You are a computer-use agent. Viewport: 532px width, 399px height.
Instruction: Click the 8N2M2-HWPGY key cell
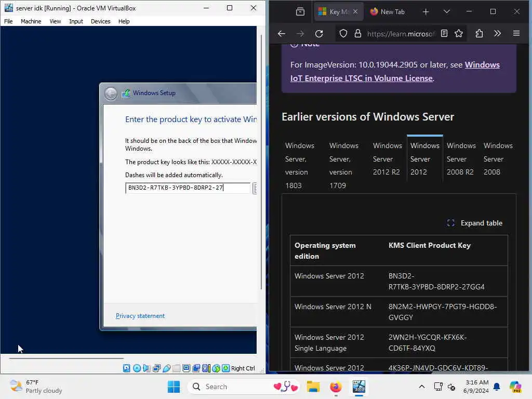pos(446,312)
